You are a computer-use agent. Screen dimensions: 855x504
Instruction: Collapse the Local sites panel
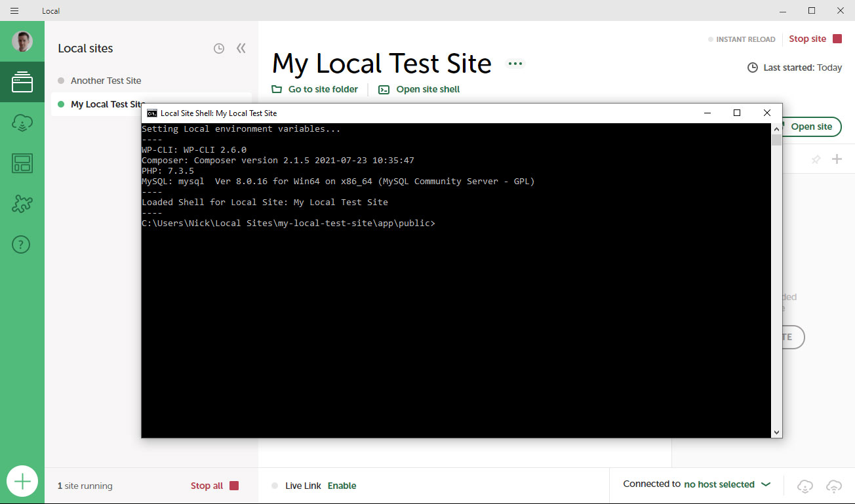(x=241, y=48)
